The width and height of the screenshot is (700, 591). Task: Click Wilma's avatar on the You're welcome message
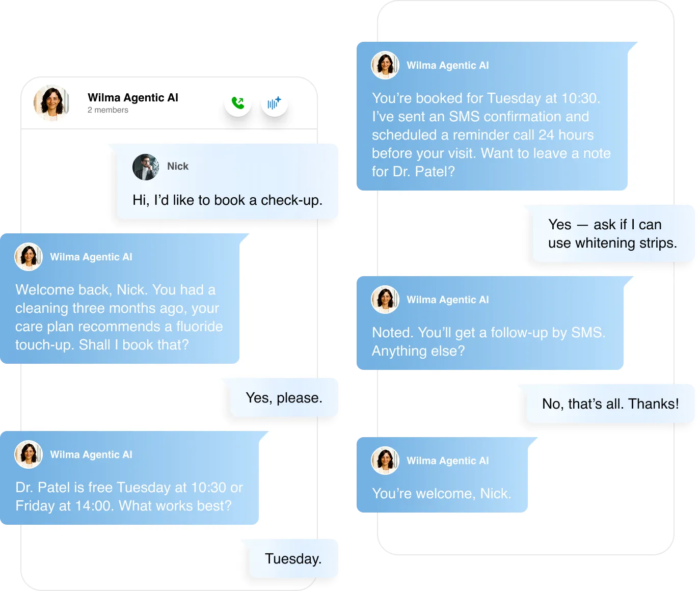pyautogui.click(x=385, y=461)
